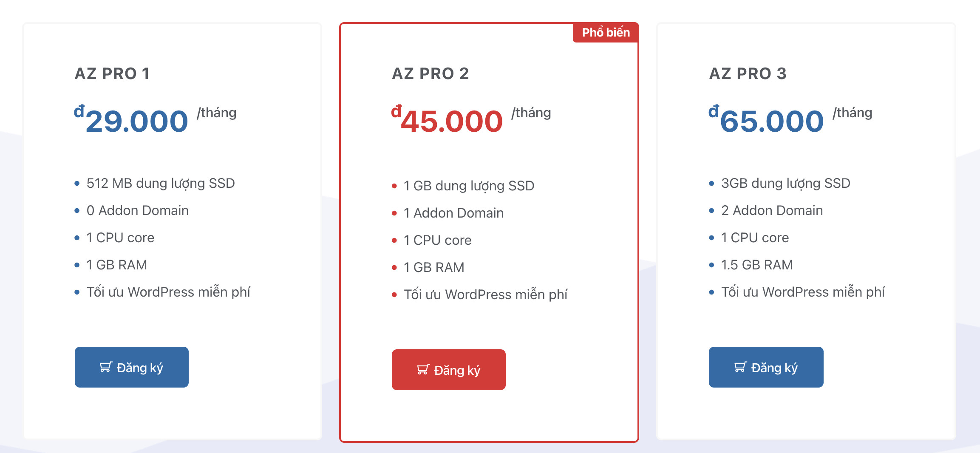Click the 1 GB dung lượng SSD feature
Image resolution: width=980 pixels, height=453 pixels.
(469, 186)
